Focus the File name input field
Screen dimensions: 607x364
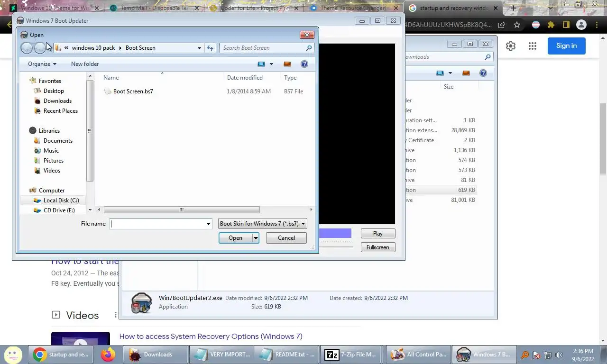[x=157, y=224]
